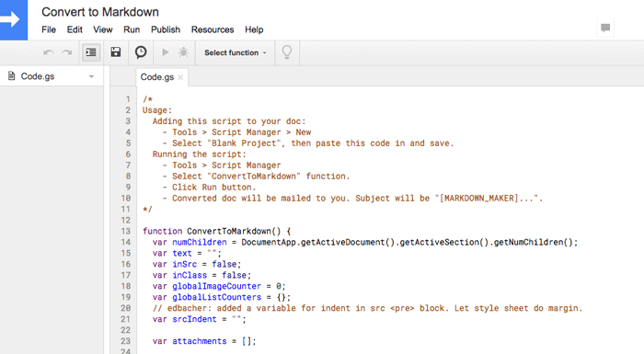Click the srcIndent variable on line 21
The height and width of the screenshot is (354, 644).
(194, 319)
